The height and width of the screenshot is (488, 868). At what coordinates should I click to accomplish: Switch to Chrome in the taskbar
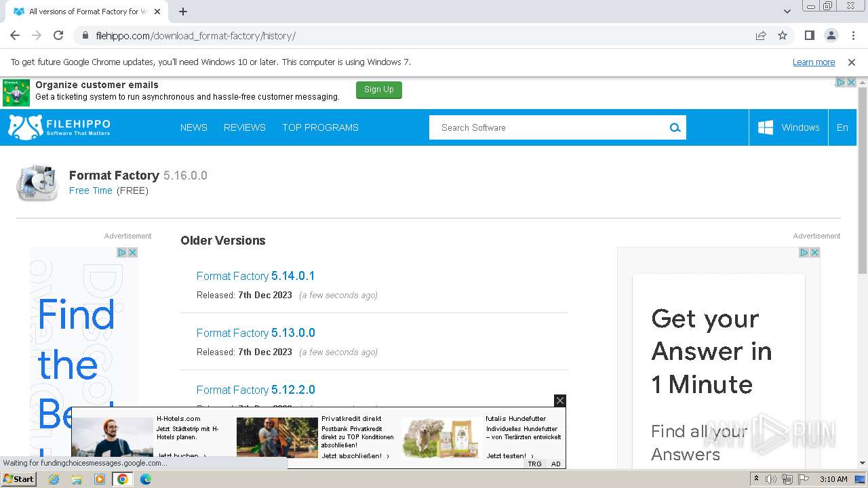(122, 479)
